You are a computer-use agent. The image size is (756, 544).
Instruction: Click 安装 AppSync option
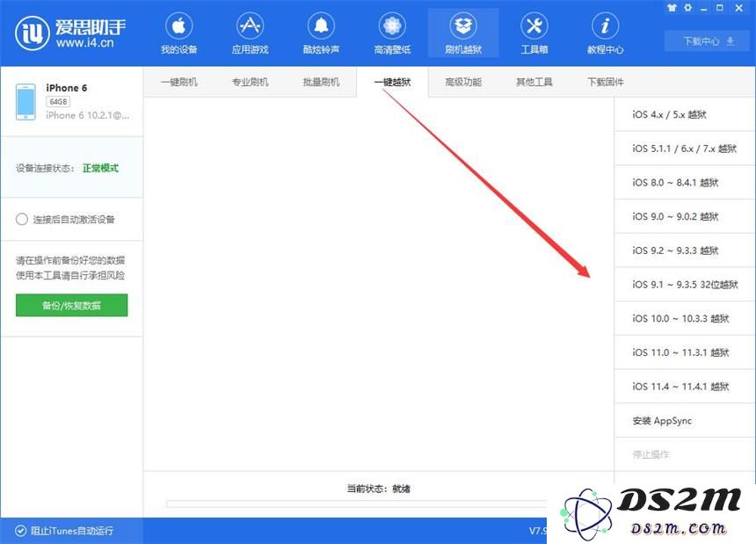click(685, 421)
